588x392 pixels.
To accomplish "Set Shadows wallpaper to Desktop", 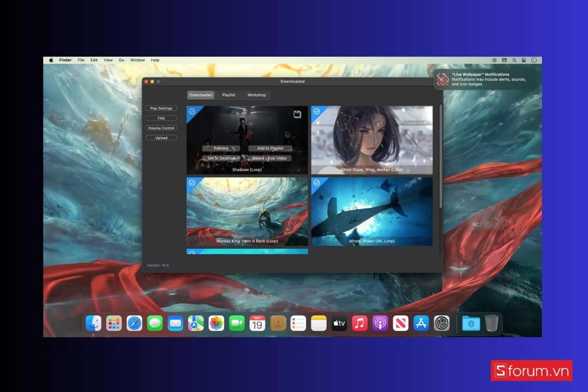I will 221,158.
